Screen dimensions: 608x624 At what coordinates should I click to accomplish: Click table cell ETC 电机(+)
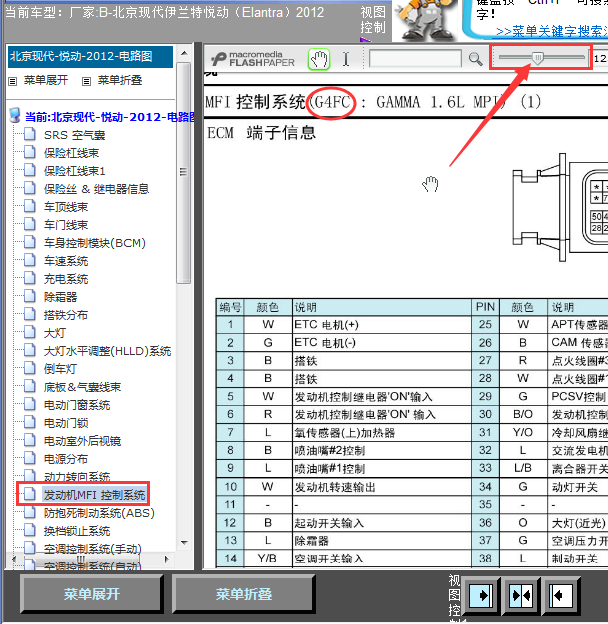click(x=382, y=325)
